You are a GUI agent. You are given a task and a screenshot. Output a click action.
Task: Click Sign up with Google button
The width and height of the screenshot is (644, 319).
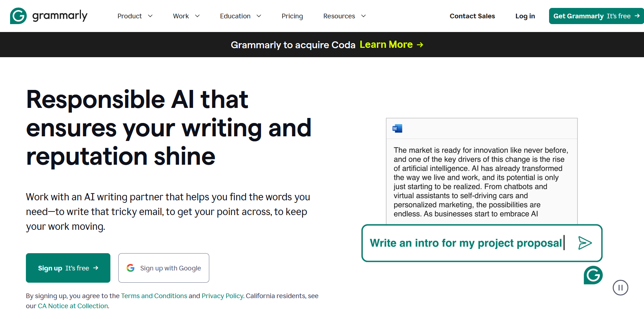click(x=164, y=268)
